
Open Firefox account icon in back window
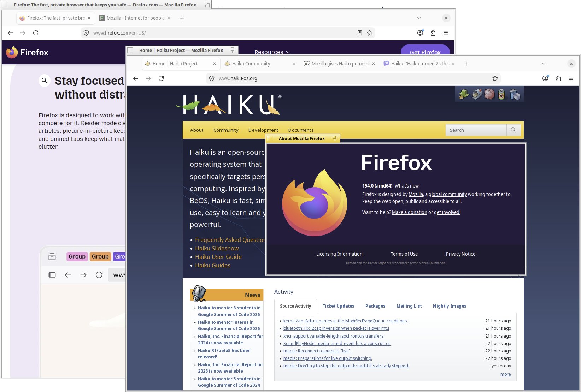(420, 33)
